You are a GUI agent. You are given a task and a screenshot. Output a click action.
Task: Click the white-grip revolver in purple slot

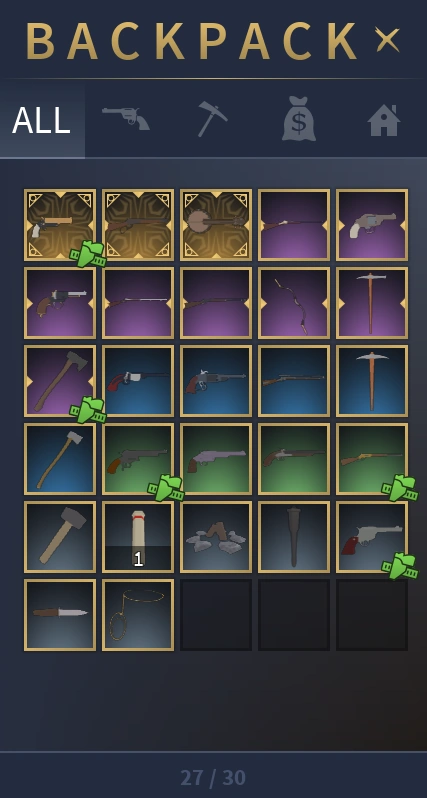372,225
